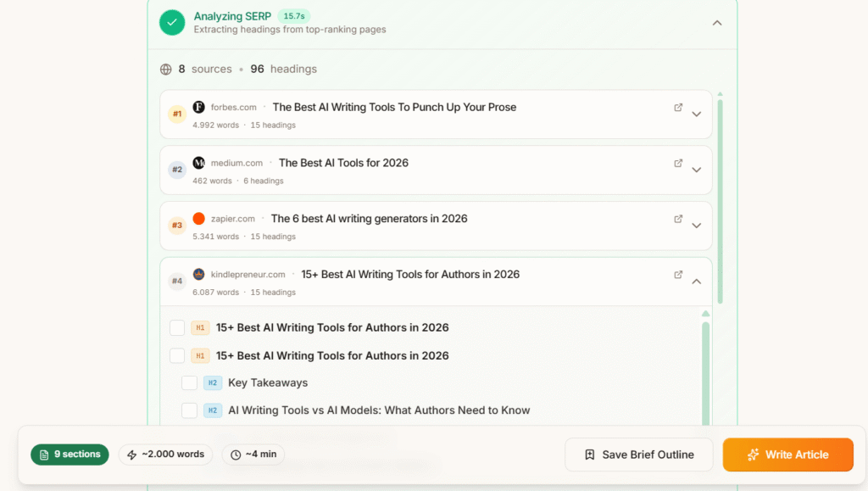868x491 pixels.
Task: Collapse the Analyzing SERP panel
Action: [717, 23]
